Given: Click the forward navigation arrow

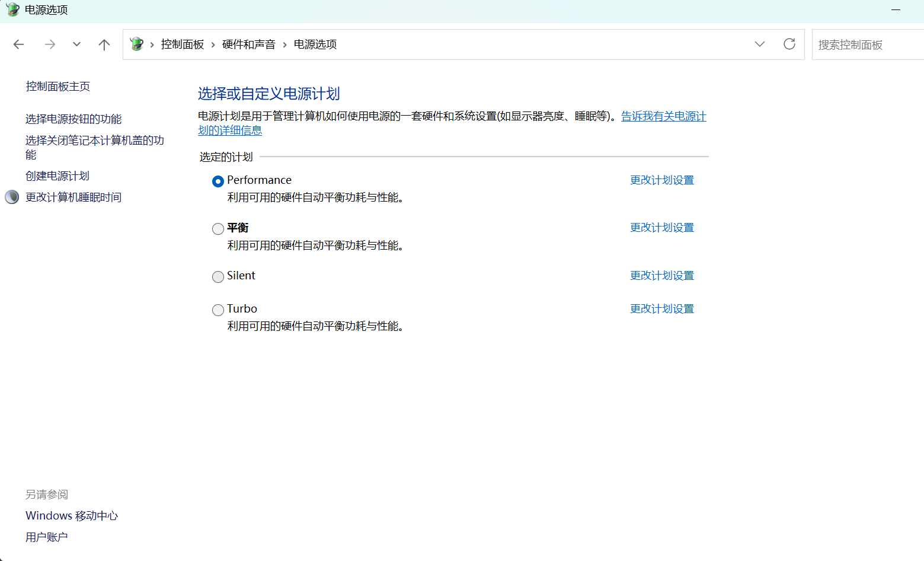Looking at the screenshot, I should tap(50, 44).
